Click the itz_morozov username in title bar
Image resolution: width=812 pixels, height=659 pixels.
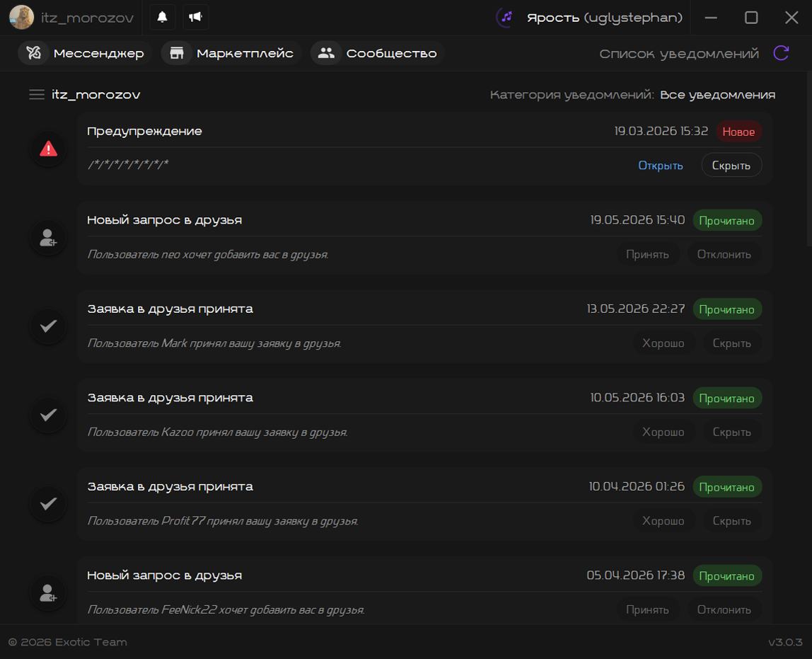point(87,18)
